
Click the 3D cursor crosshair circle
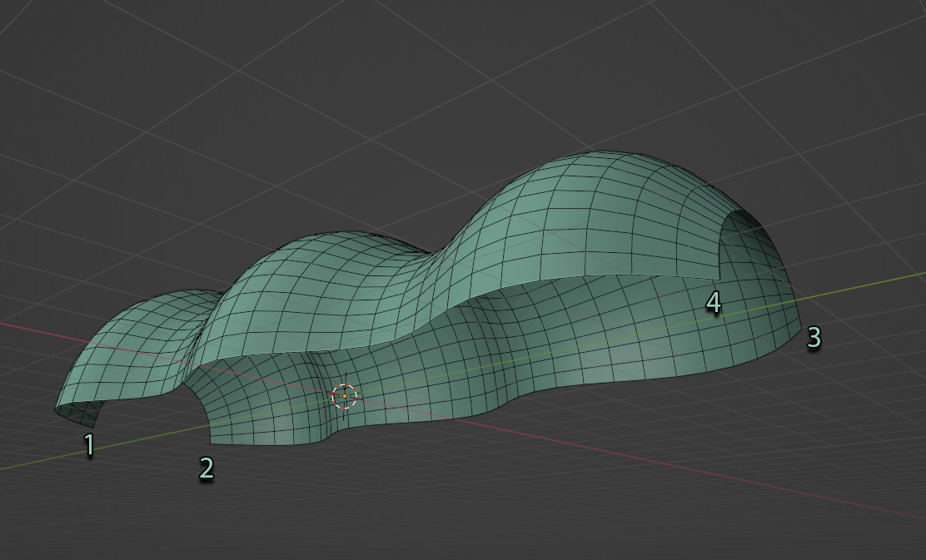tap(344, 397)
